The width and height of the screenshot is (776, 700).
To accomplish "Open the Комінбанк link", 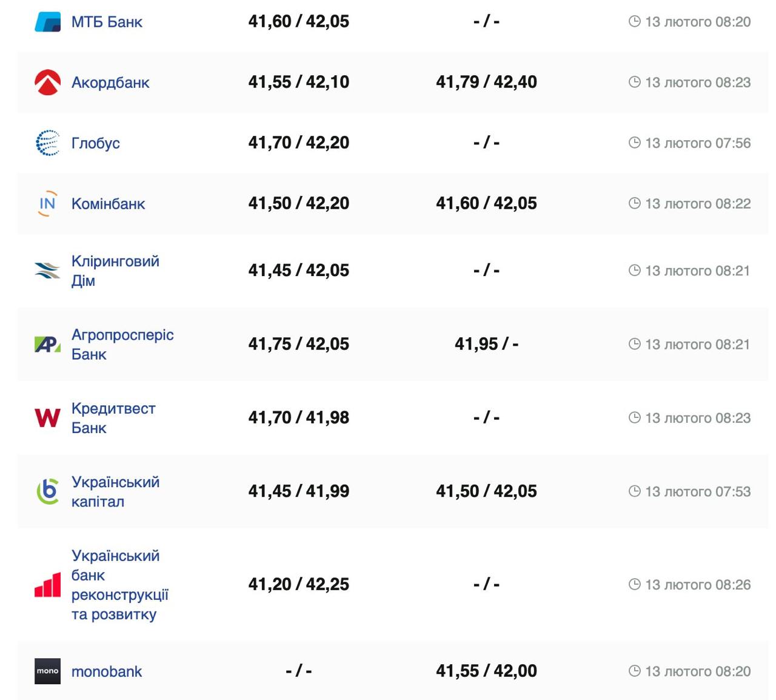I will click(x=109, y=204).
